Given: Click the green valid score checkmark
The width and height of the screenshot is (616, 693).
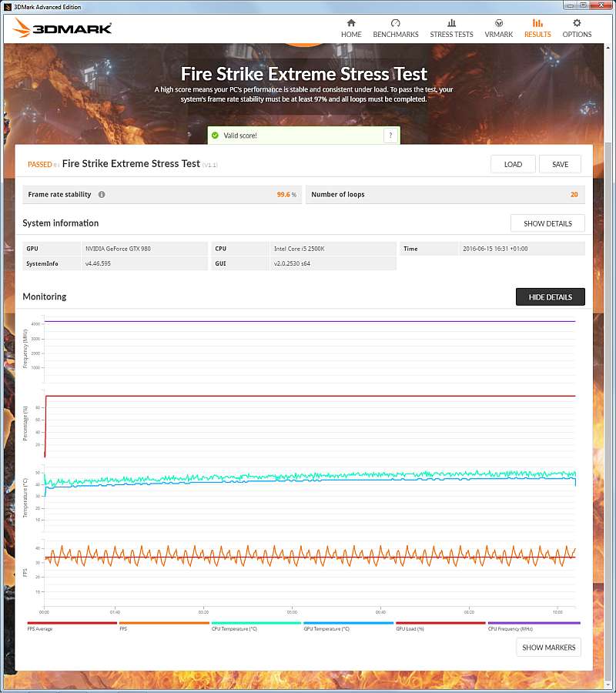Looking at the screenshot, I should [x=215, y=136].
